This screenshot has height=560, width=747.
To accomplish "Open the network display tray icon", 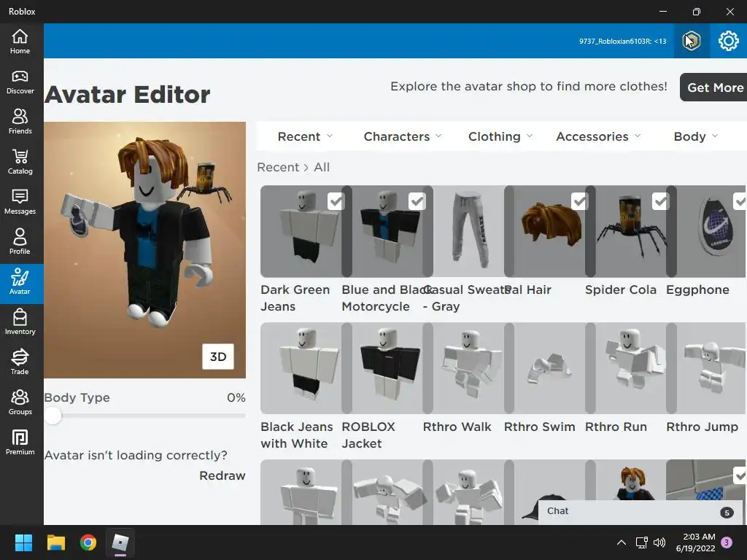I will [x=641, y=542].
